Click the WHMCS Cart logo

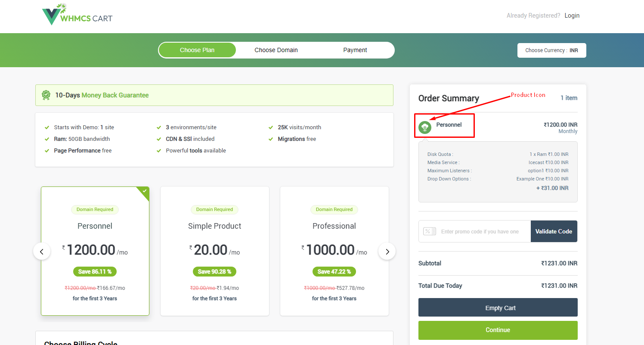coord(77,15)
